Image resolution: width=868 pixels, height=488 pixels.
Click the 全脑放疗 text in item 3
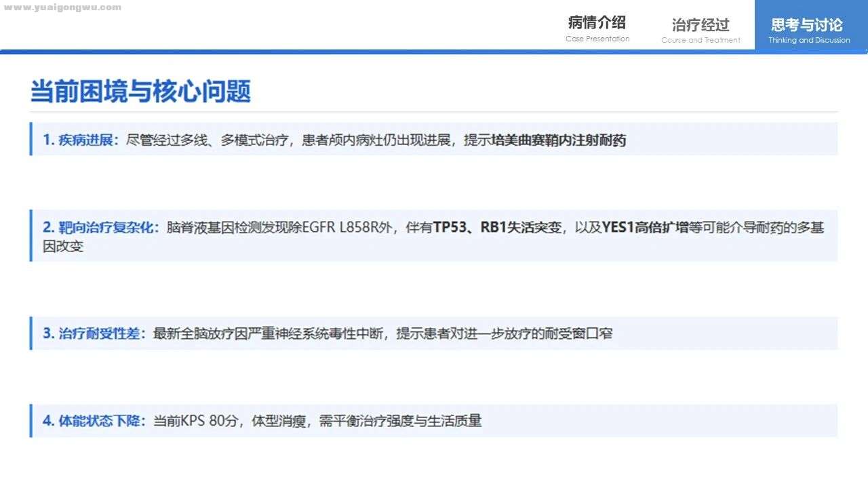click(204, 333)
